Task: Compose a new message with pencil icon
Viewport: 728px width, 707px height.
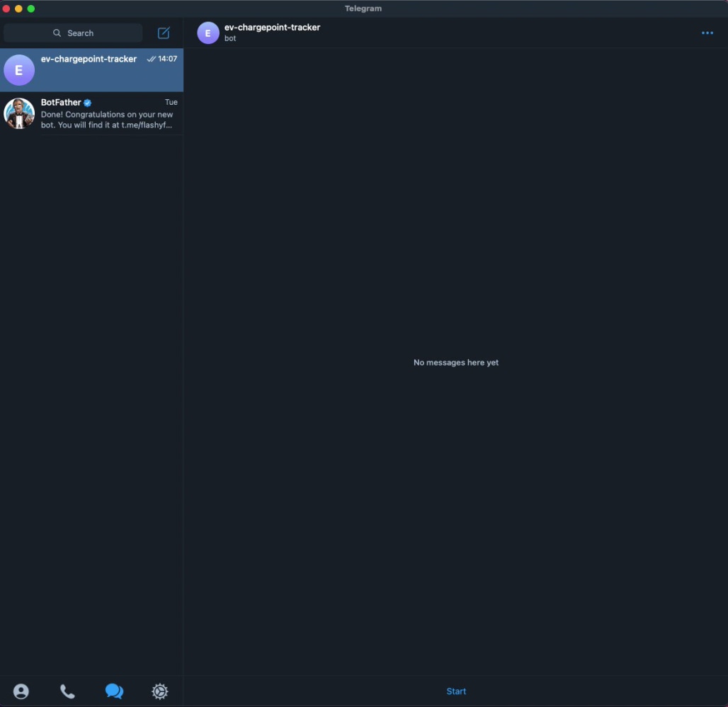Action: [x=164, y=33]
